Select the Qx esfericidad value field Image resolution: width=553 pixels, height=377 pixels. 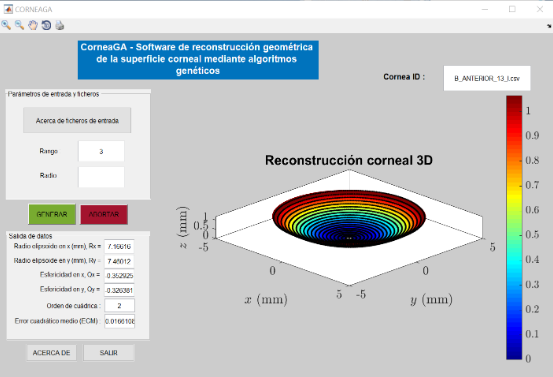pos(119,275)
